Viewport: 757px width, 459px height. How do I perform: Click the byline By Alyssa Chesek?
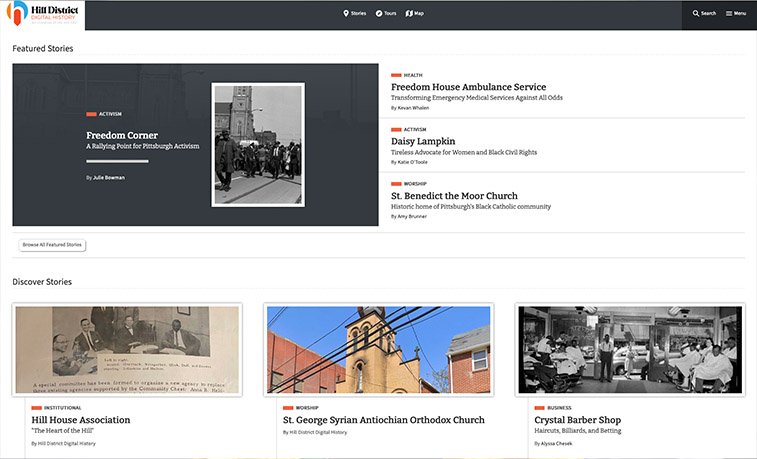coord(553,444)
